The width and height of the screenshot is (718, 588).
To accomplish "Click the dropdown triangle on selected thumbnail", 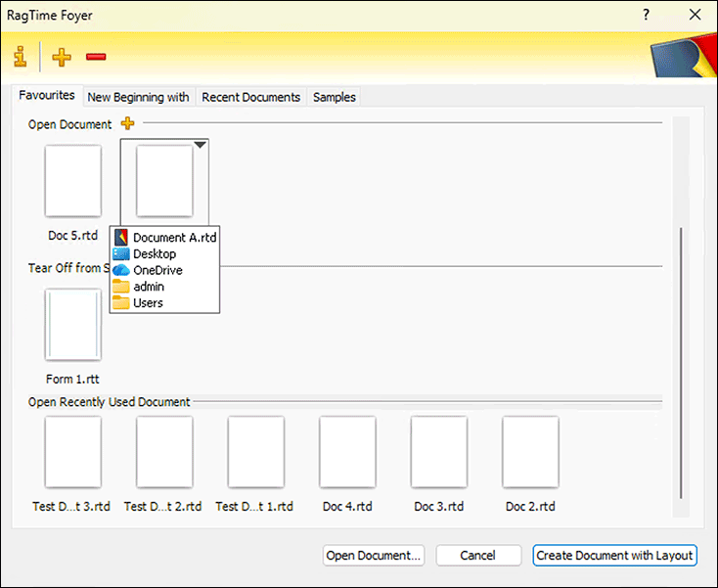I will [x=200, y=145].
